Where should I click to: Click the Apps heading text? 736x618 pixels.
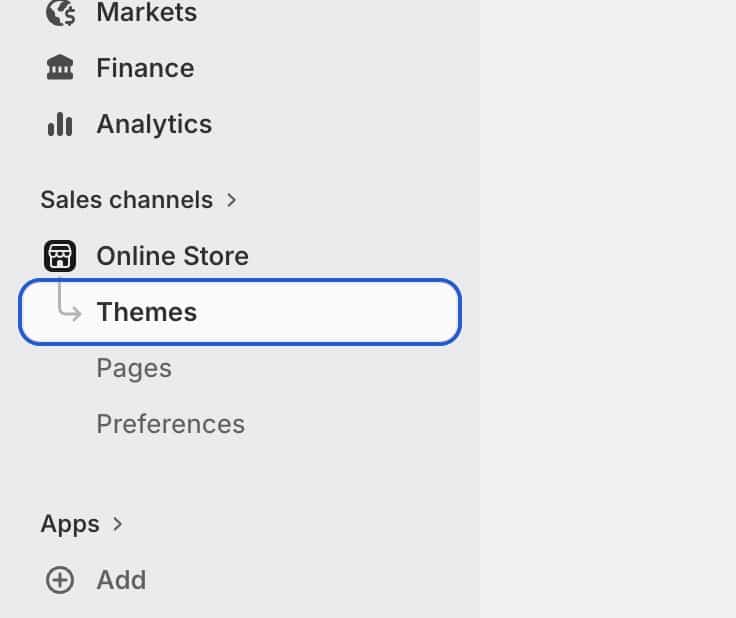[x=70, y=524]
